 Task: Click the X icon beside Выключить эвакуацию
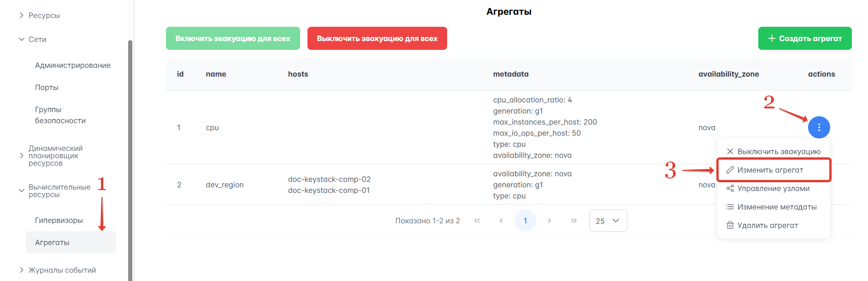(730, 151)
